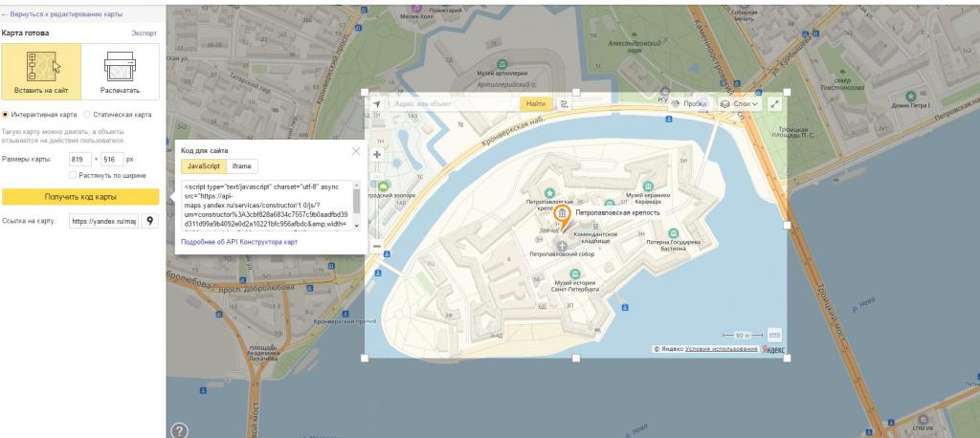This screenshot has height=438, width=980.
Task: Expand map preview to fullscreen
Action: click(774, 104)
